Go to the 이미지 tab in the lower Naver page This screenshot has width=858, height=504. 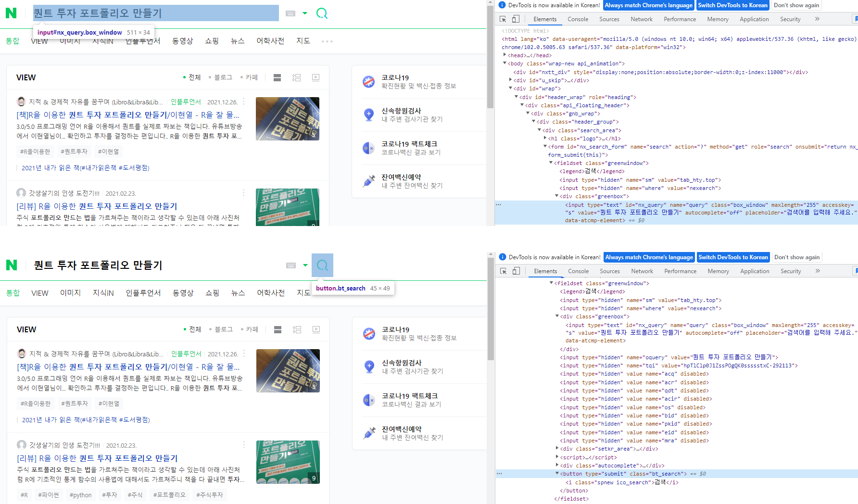pos(70,293)
